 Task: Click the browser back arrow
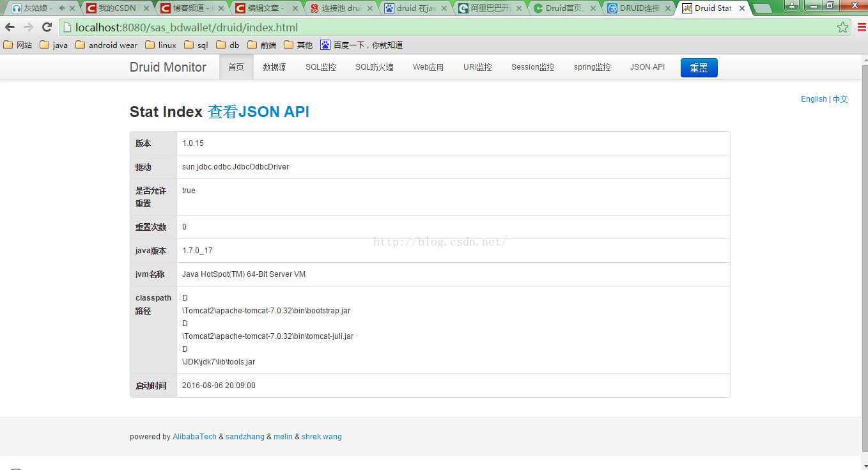pos(10,27)
